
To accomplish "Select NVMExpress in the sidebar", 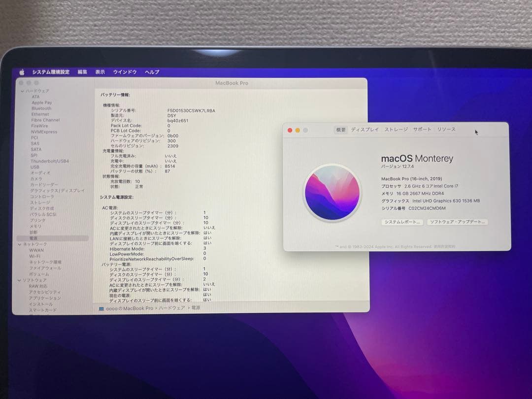I will (x=44, y=132).
